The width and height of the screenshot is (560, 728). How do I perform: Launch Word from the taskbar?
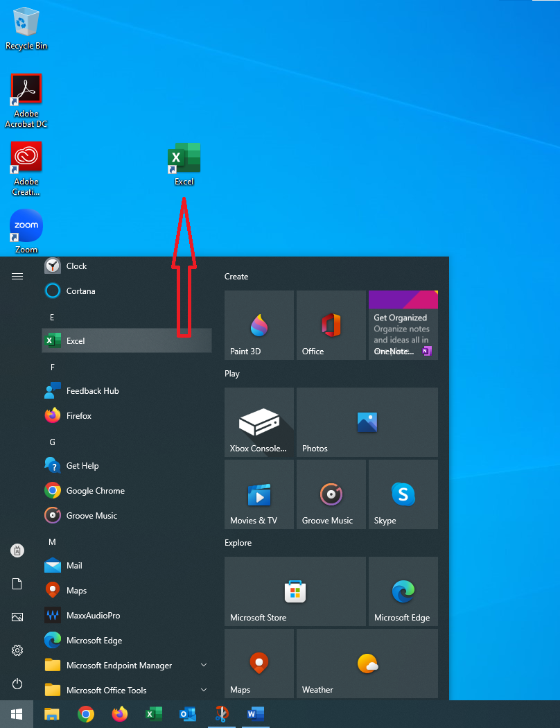coord(255,714)
